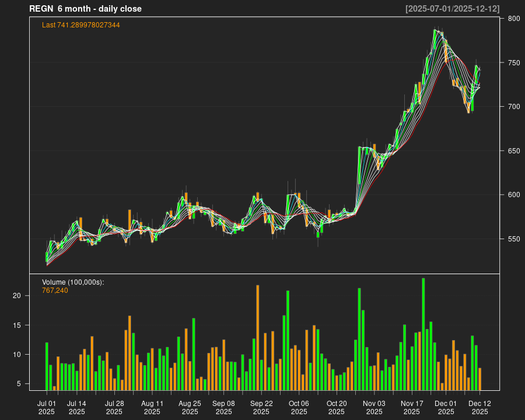Click the tallest orange volume bar
Image resolution: width=525 pixels, height=420 pixels.
(258, 337)
